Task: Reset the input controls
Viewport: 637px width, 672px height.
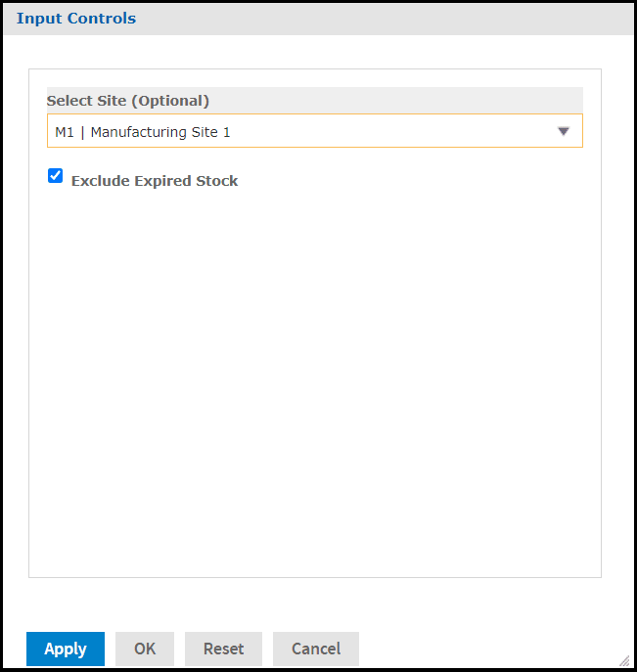Action: coord(223,649)
